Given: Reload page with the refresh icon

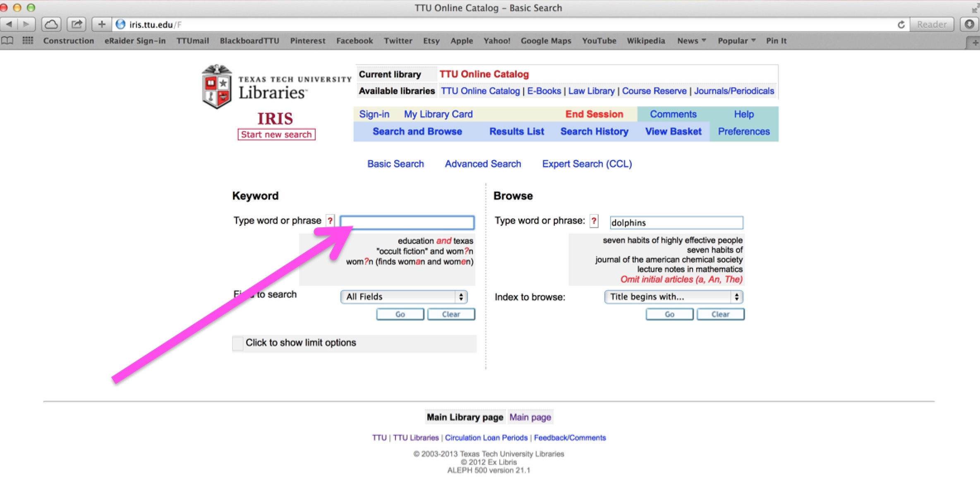Looking at the screenshot, I should pyautogui.click(x=901, y=25).
